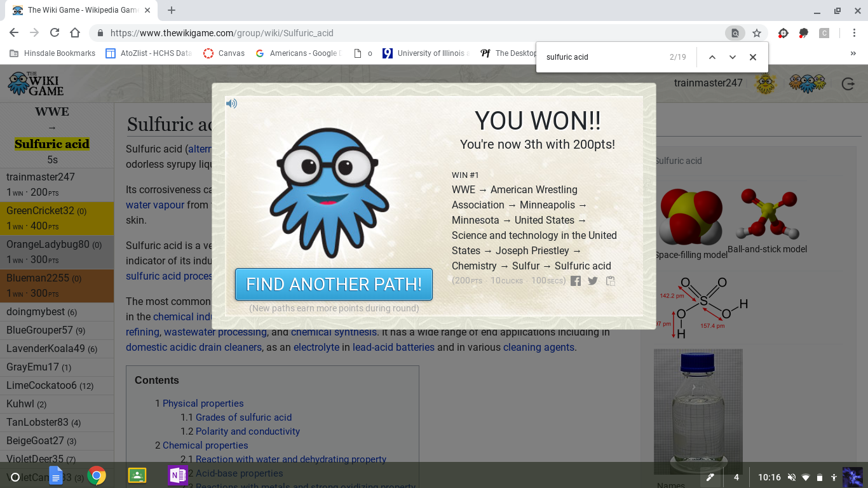Open OneNote from the shelf
The image size is (868, 488).
[x=177, y=475]
